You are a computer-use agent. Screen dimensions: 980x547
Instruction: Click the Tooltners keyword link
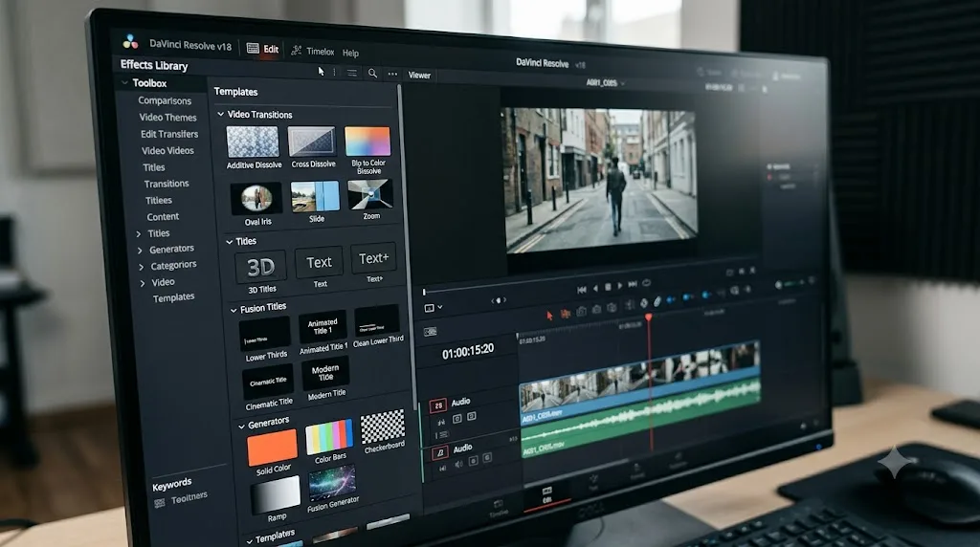189,497
